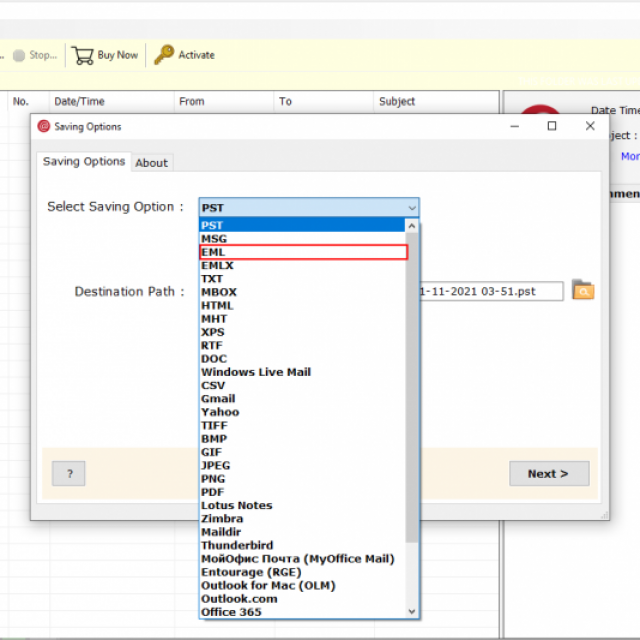Screen dimensions: 640x640
Task: Pick the XPS format entry
Action: (302, 332)
